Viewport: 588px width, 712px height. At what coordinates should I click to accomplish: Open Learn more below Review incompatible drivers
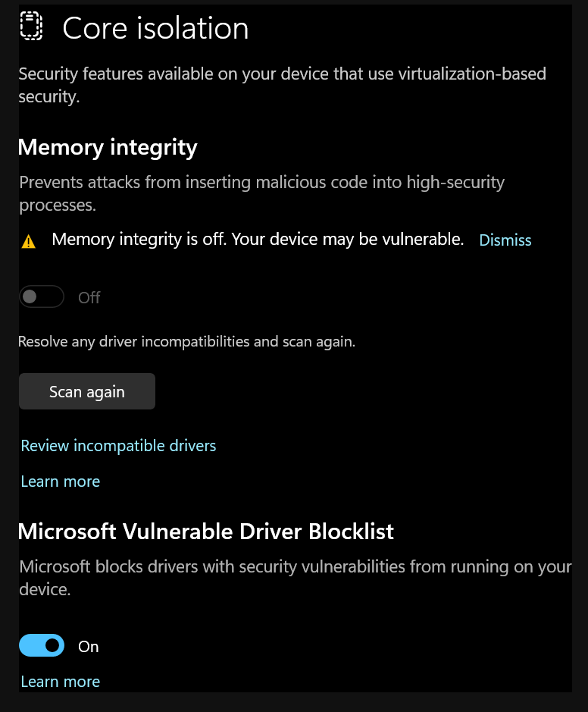(x=60, y=481)
